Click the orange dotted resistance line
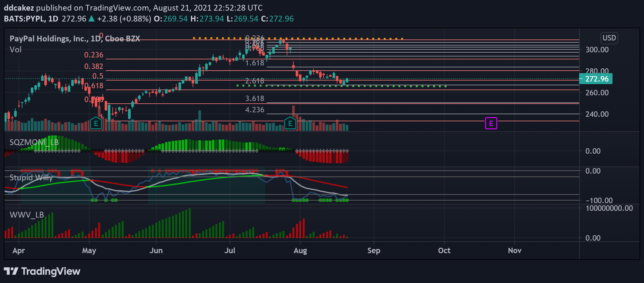This screenshot has width=644, height=283. 298,39
